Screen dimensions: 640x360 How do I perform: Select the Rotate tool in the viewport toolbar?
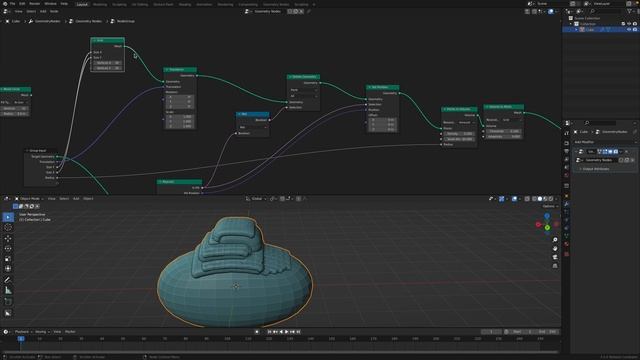pos(8,249)
